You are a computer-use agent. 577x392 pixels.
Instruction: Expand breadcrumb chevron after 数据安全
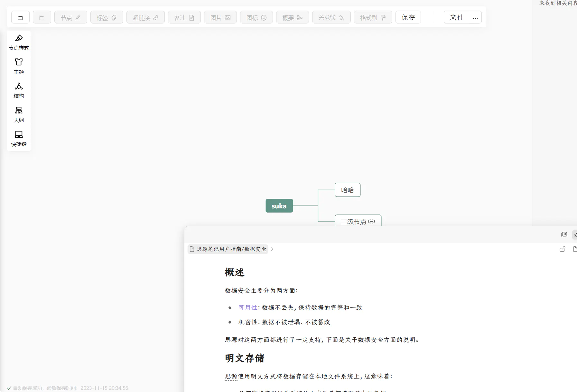coord(272,249)
